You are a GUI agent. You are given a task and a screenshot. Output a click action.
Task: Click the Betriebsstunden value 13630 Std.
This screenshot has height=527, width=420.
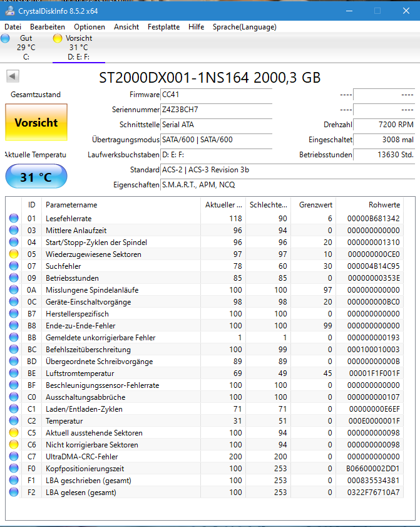click(x=384, y=155)
